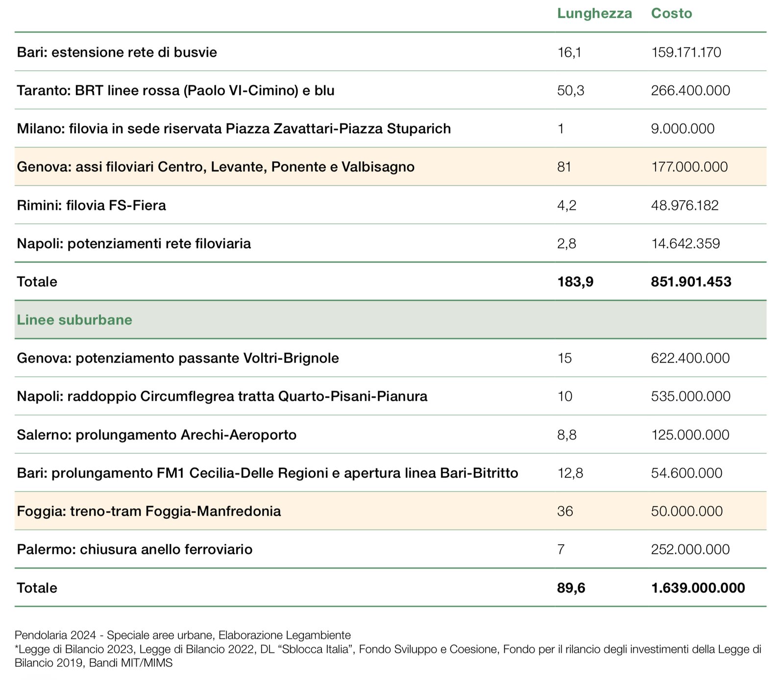The image size is (784, 680).
Task: Select the 183,9 total length value
Action: coord(575,282)
